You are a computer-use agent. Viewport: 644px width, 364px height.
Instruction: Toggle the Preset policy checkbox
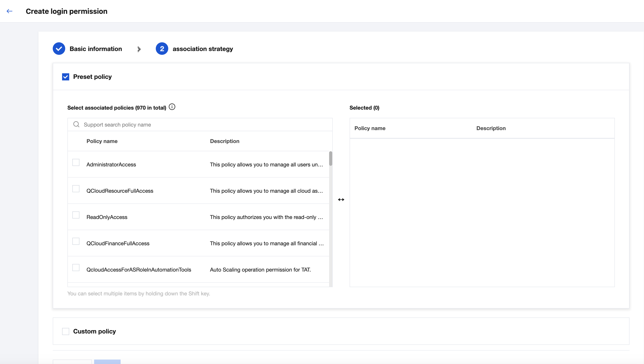65,77
